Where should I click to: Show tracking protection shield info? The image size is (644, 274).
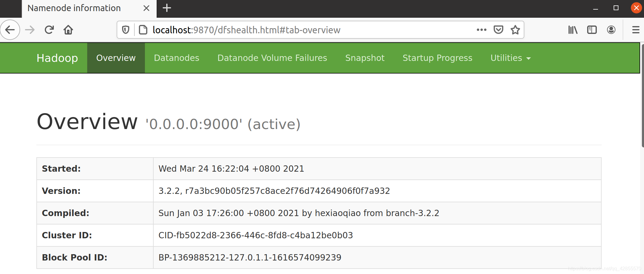point(126,30)
